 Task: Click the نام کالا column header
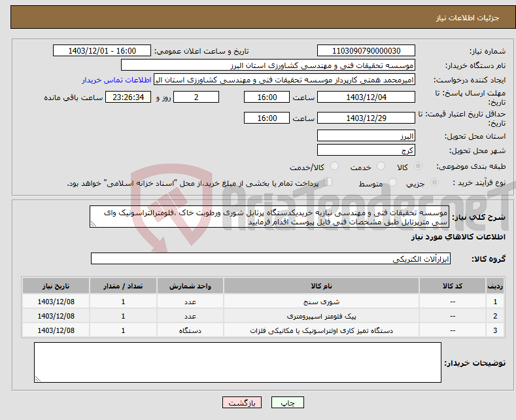(321, 286)
